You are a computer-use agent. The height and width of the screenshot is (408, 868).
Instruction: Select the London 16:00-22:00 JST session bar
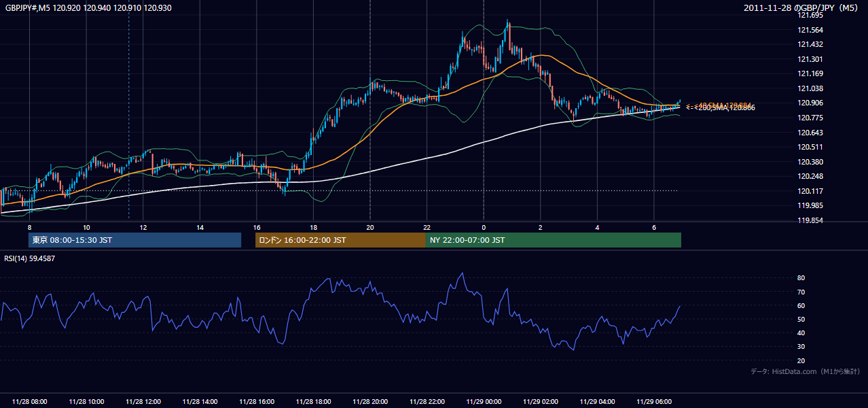(340, 240)
